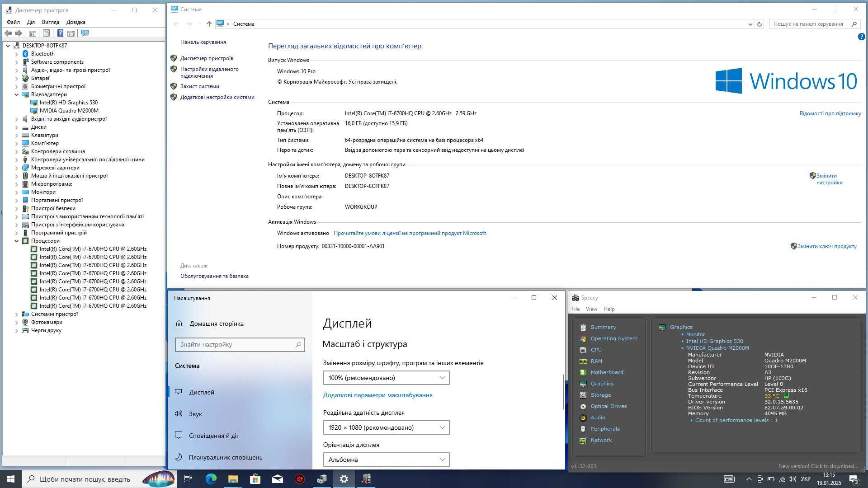Viewport: 868px width, 488px height.
Task: Click the Up arrow in the Система window
Action: tap(209, 24)
